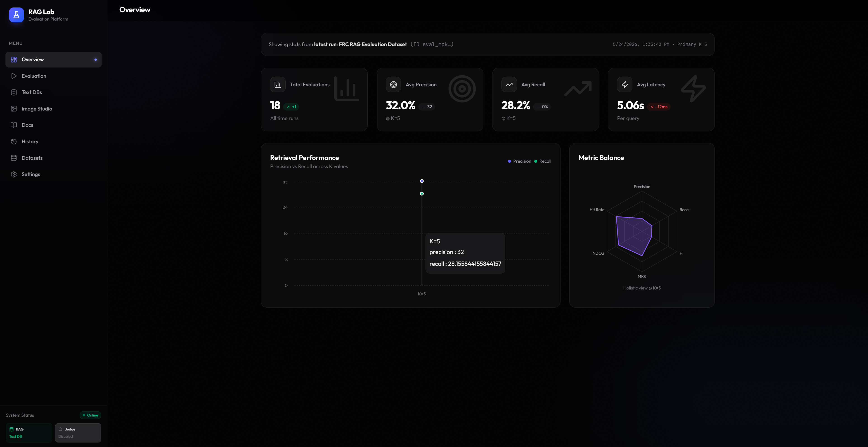Click the '5.06s' Avg Latency value
Screen dimensions: 868x447
630,106
